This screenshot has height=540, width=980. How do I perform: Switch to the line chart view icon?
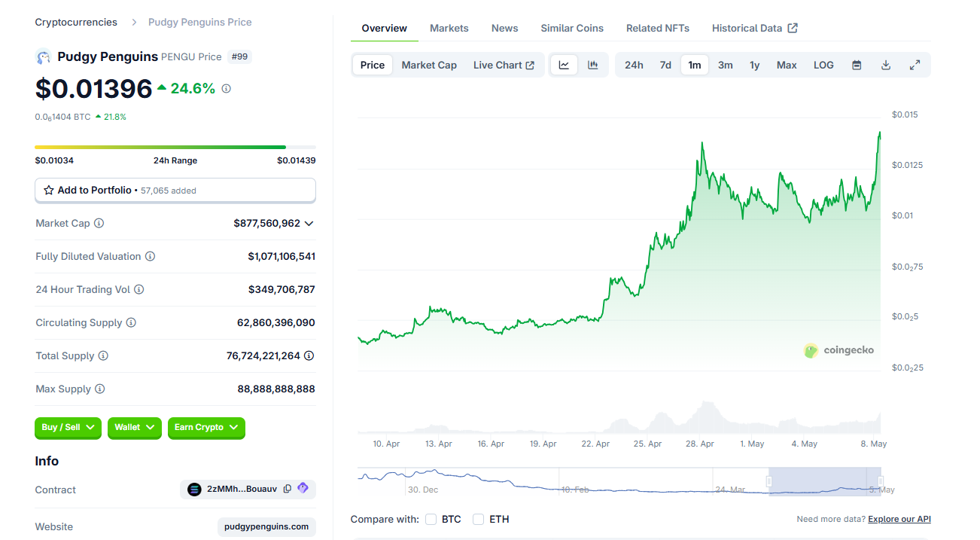coord(564,65)
